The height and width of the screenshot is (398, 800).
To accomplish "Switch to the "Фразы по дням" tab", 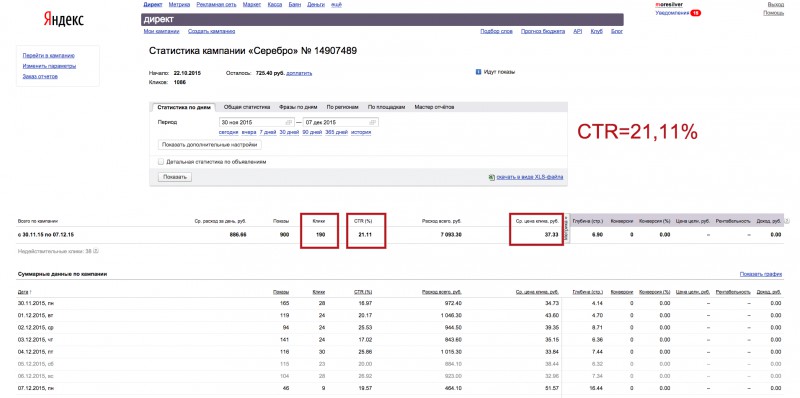I will click(298, 107).
